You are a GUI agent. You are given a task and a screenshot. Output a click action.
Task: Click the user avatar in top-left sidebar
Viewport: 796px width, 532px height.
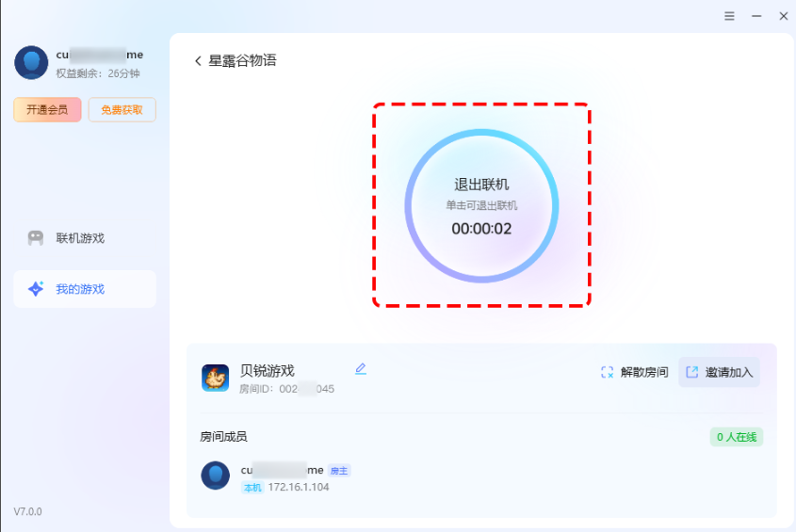(31, 63)
